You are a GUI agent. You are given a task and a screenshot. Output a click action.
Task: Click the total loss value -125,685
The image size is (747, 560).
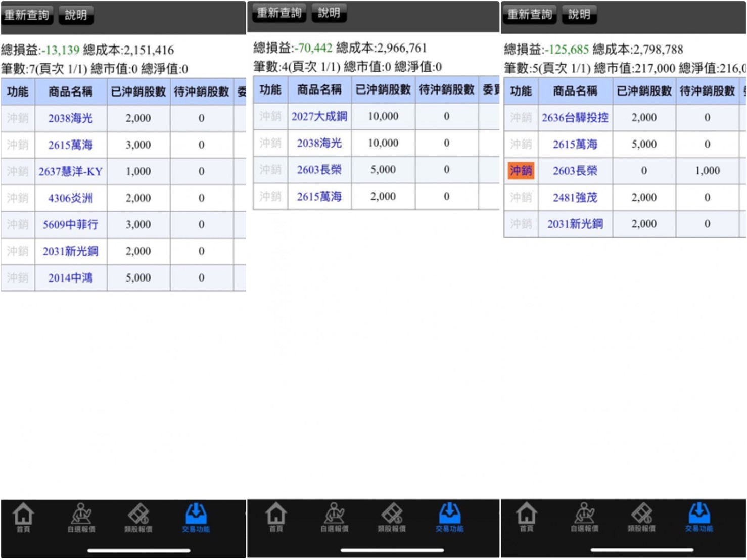pyautogui.click(x=567, y=50)
